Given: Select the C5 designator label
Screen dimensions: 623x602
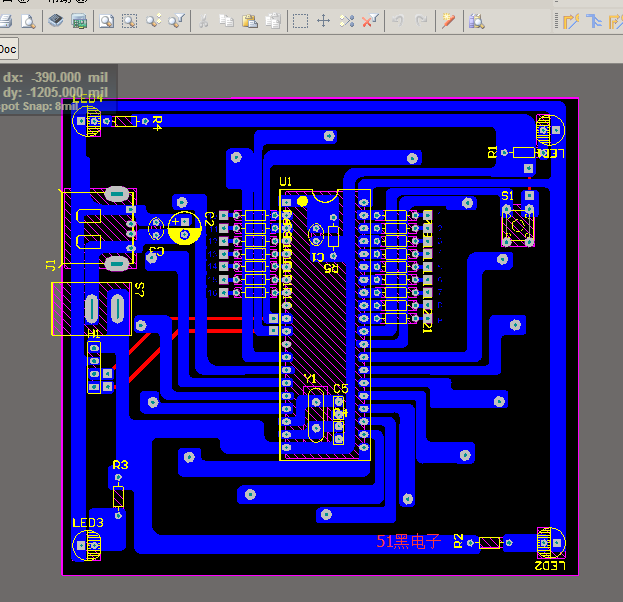Looking at the screenshot, I should 341,388.
